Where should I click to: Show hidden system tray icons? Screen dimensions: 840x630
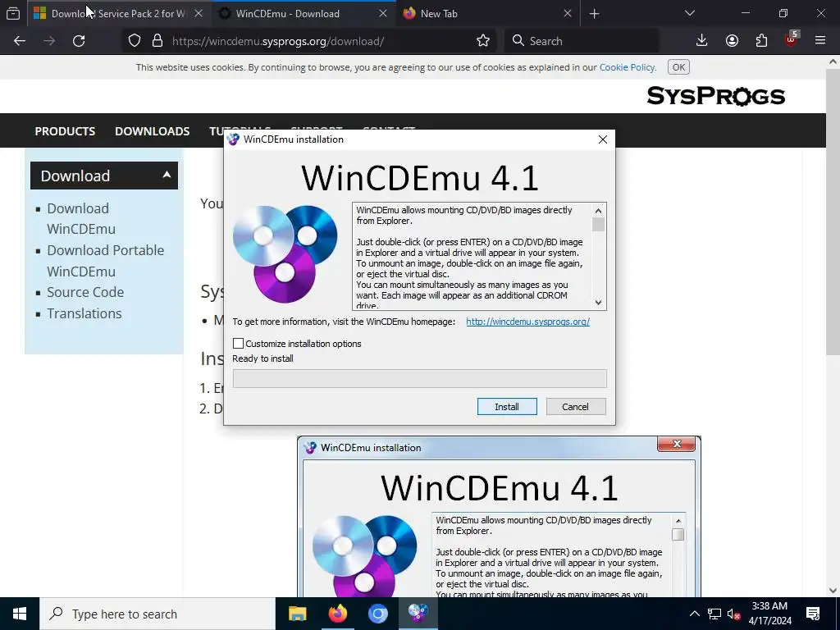[694, 614]
